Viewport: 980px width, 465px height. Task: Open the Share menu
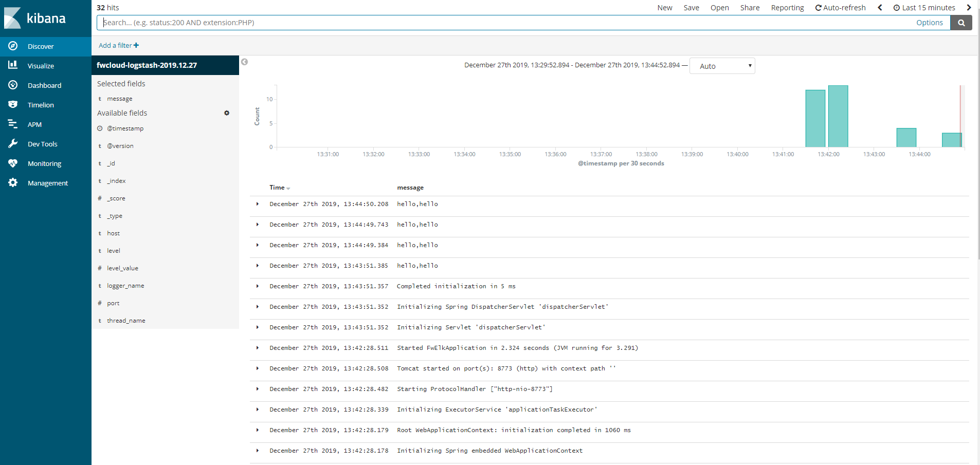pos(750,8)
